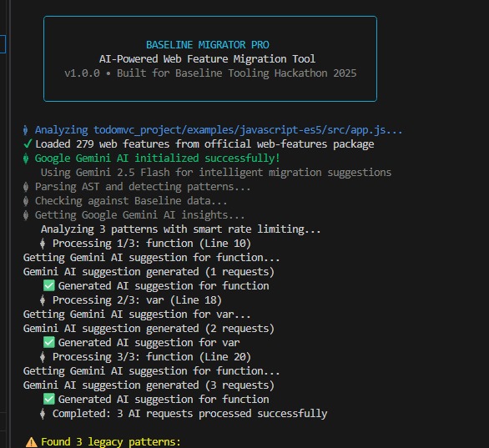Viewport: 489px width, 448px height.
Task: Click 'Processing 3/3: function (Line 20)' line
Action: (x=152, y=357)
